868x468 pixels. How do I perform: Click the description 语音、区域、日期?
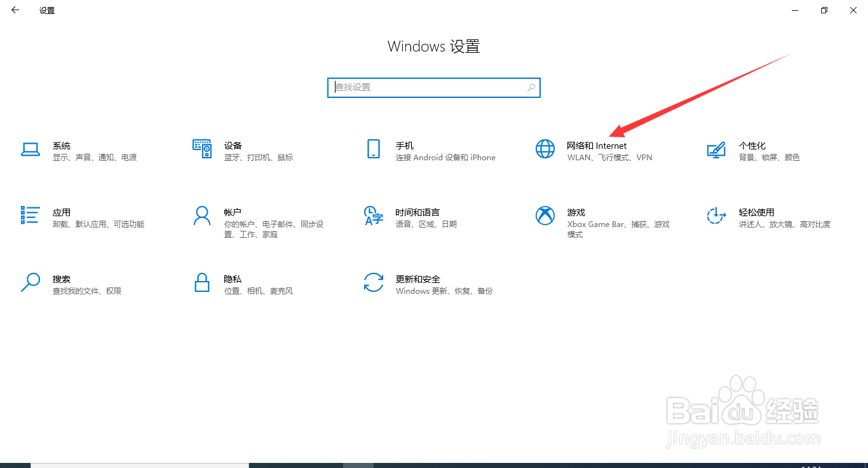pyautogui.click(x=426, y=224)
